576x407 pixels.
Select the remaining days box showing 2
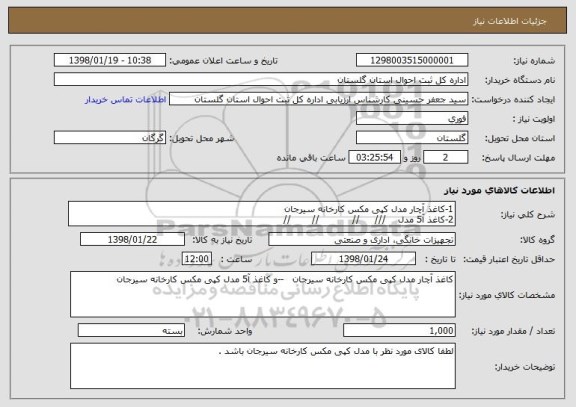[445, 157]
